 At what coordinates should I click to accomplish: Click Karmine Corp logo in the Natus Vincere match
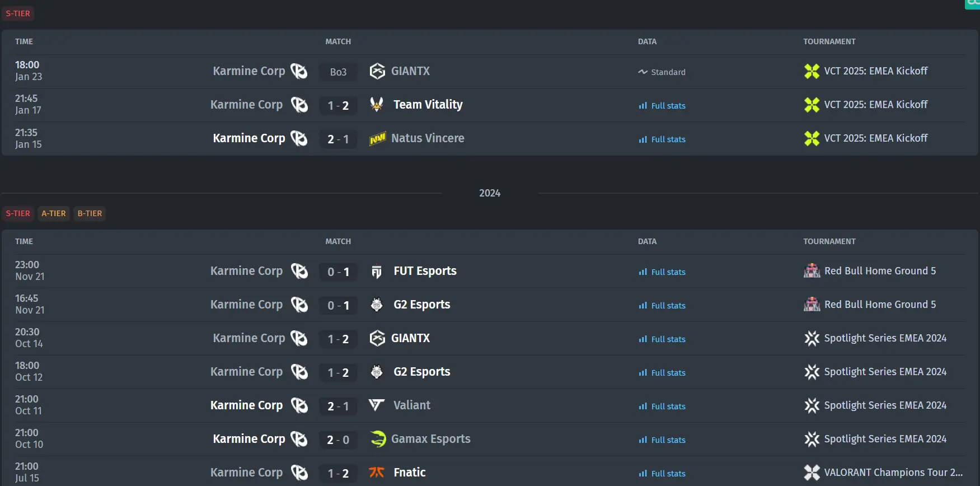pyautogui.click(x=299, y=138)
